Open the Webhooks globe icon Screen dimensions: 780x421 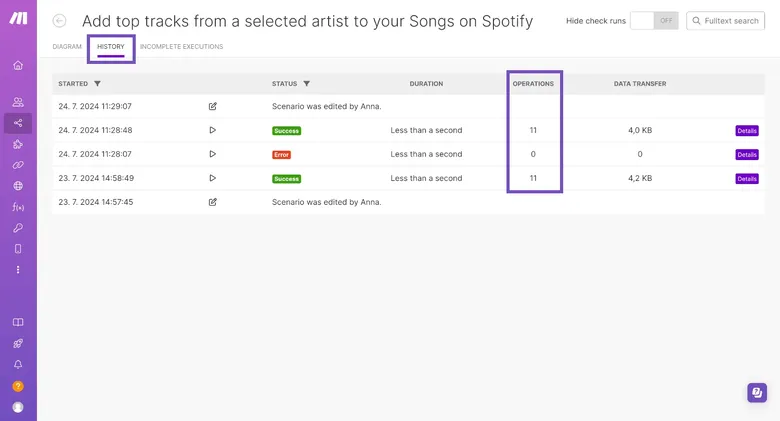pyautogui.click(x=18, y=186)
